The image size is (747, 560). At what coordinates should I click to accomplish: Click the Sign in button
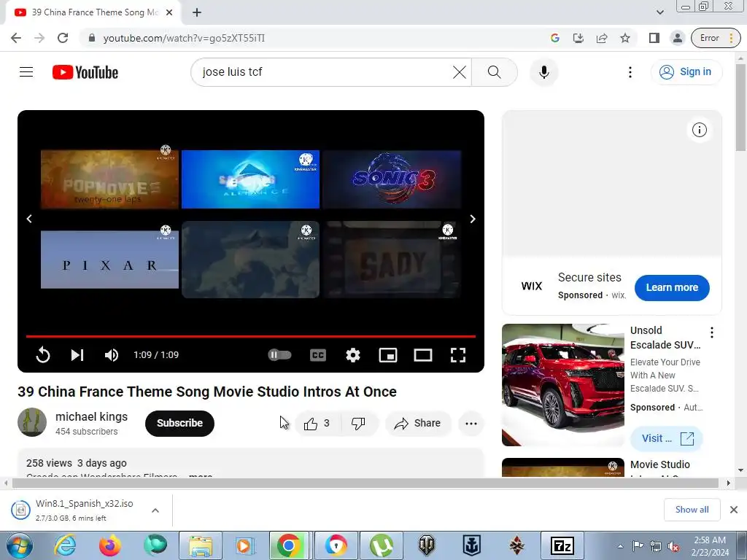(686, 72)
